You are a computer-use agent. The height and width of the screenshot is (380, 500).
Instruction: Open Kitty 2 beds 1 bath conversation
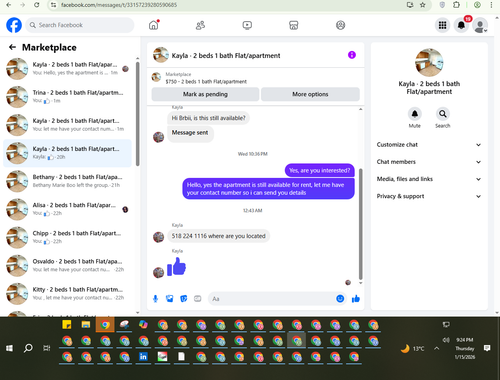tap(67, 294)
